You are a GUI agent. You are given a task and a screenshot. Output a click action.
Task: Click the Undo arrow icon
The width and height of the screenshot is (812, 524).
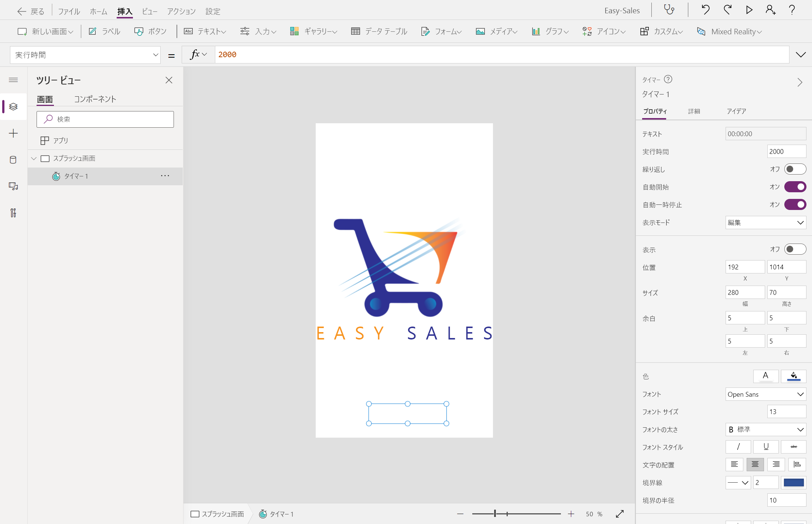[705, 10]
